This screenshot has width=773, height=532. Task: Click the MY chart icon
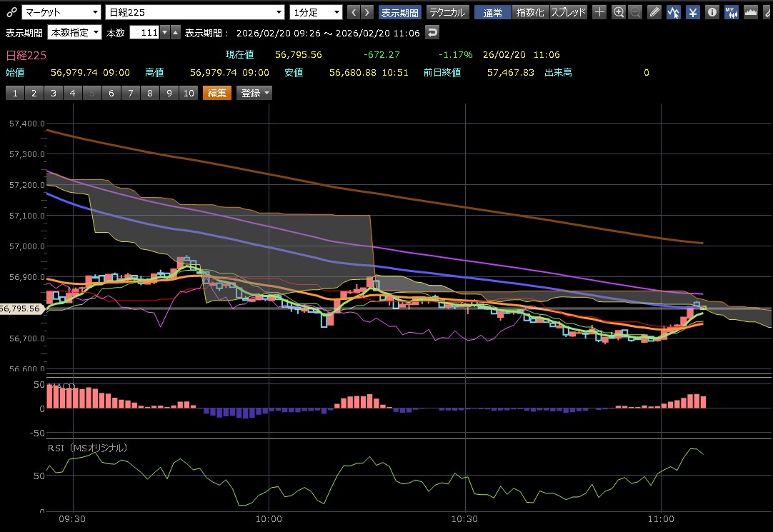pyautogui.click(x=732, y=12)
